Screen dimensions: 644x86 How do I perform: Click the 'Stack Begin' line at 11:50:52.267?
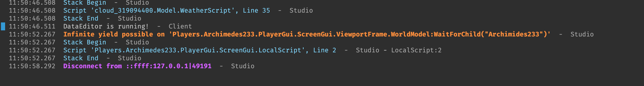tap(84, 42)
